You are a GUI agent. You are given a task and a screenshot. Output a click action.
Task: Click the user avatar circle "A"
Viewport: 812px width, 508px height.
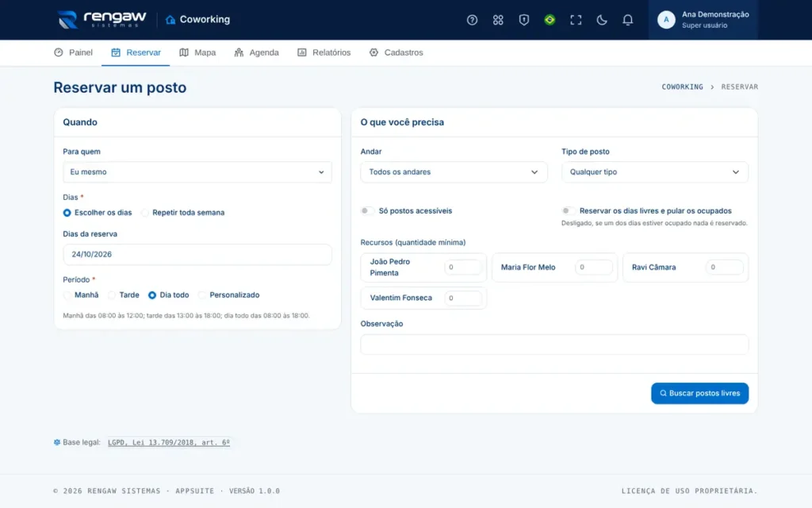pyautogui.click(x=666, y=20)
